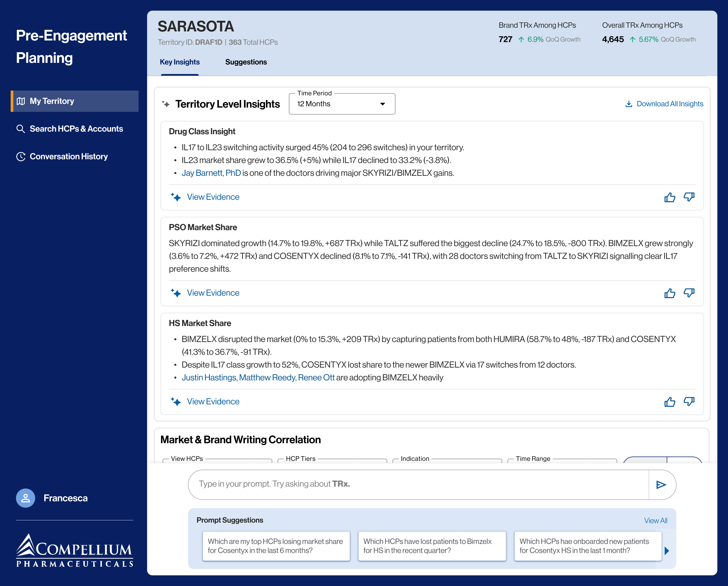728x586 pixels.
Task: Thumbs up the HS Market Share insight
Action: (670, 402)
